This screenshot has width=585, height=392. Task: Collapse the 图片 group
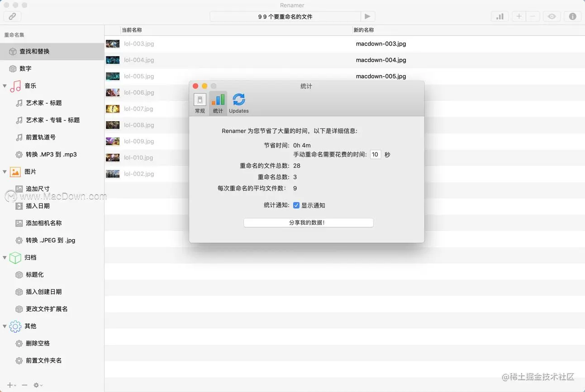[5, 171]
